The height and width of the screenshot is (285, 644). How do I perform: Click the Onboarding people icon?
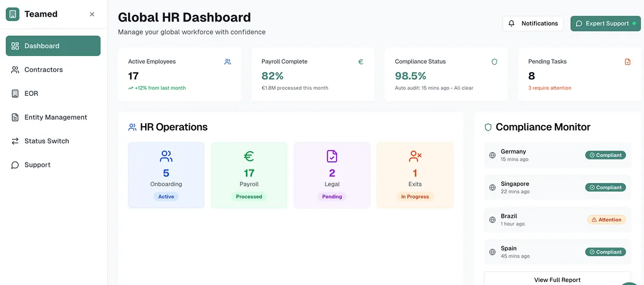pyautogui.click(x=166, y=156)
